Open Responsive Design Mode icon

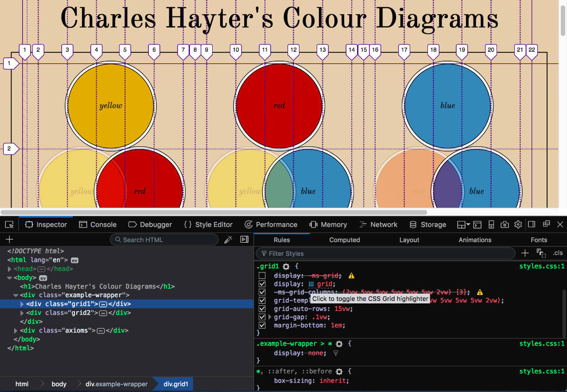[491, 225]
